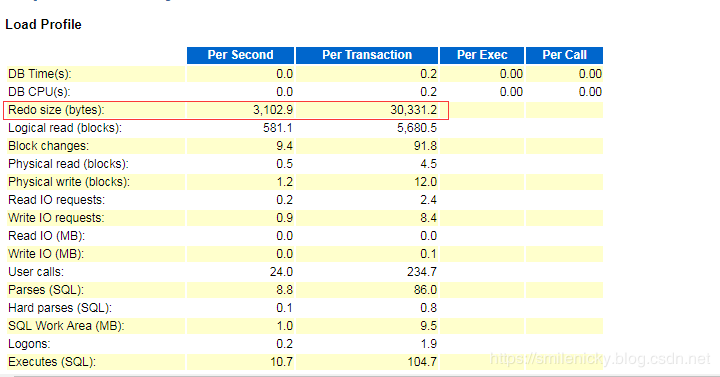The height and width of the screenshot is (377, 720).
Task: Click the 3,102.9 redo size value
Action: click(x=273, y=110)
